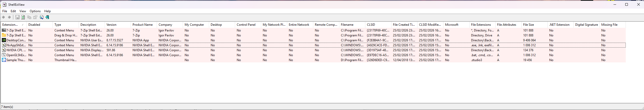
Task: Click the Filename column header
Action: [x=352, y=25]
